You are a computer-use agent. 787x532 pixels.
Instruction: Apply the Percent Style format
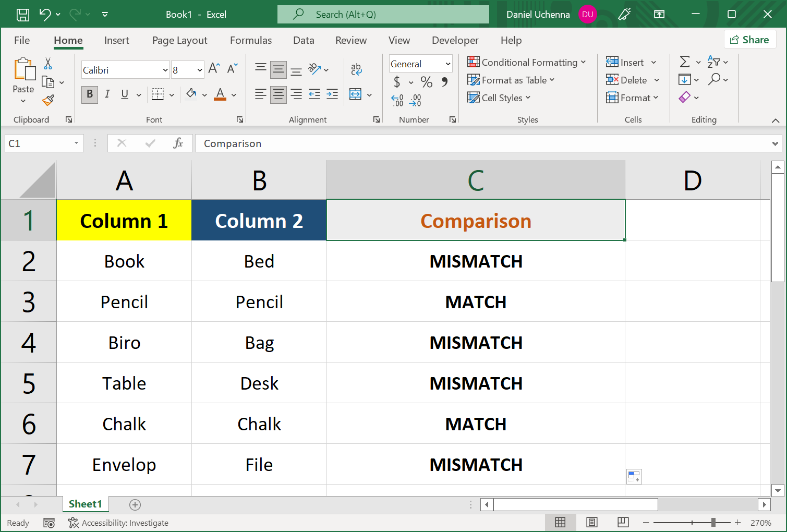point(426,82)
